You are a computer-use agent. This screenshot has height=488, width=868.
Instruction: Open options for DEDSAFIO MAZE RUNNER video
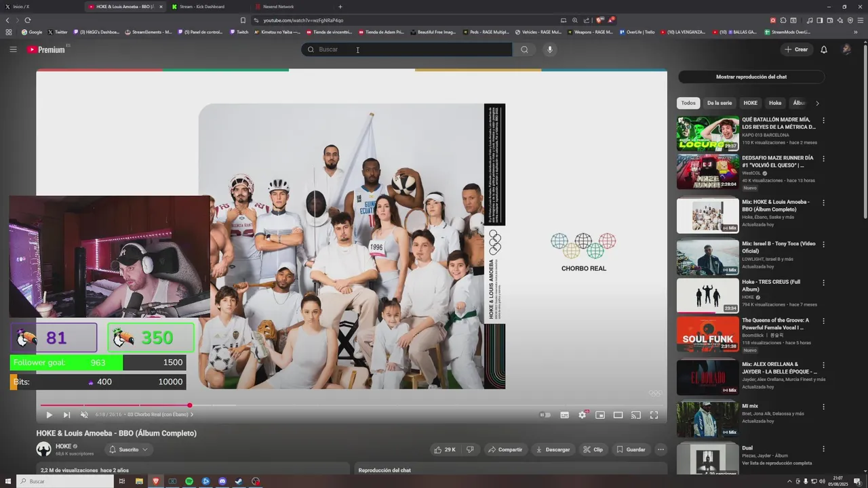point(824,159)
